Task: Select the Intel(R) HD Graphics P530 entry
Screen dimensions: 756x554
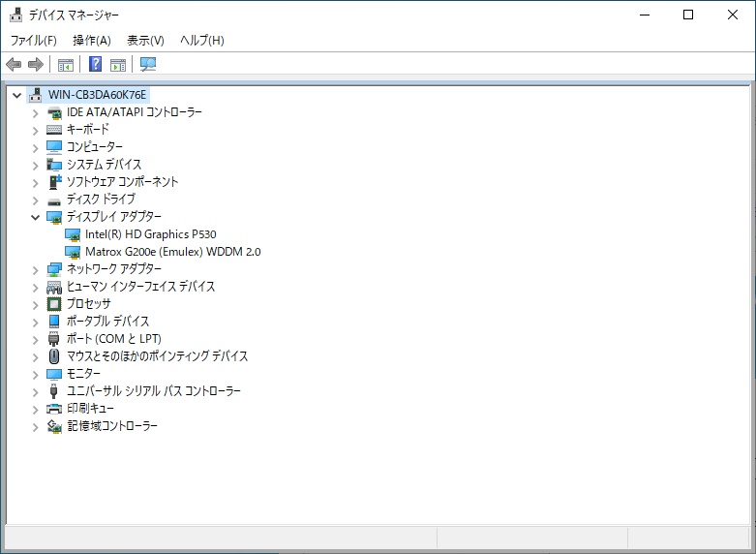Action: click(x=150, y=234)
